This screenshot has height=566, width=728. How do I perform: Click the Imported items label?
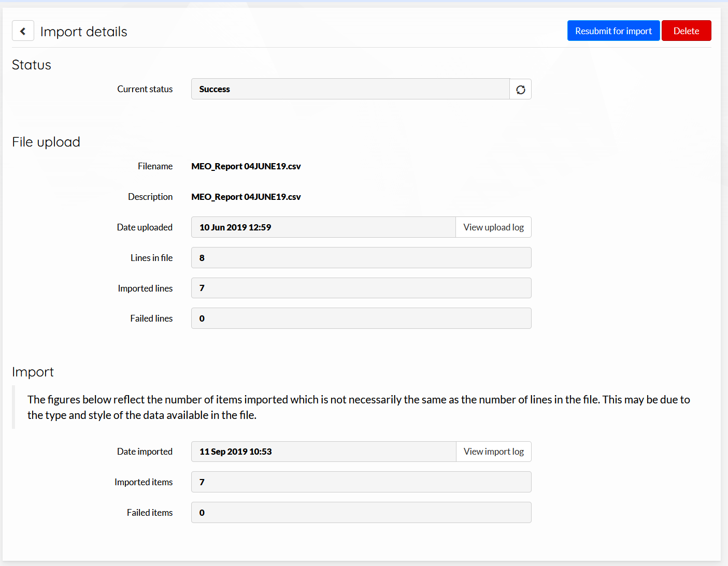(x=144, y=482)
